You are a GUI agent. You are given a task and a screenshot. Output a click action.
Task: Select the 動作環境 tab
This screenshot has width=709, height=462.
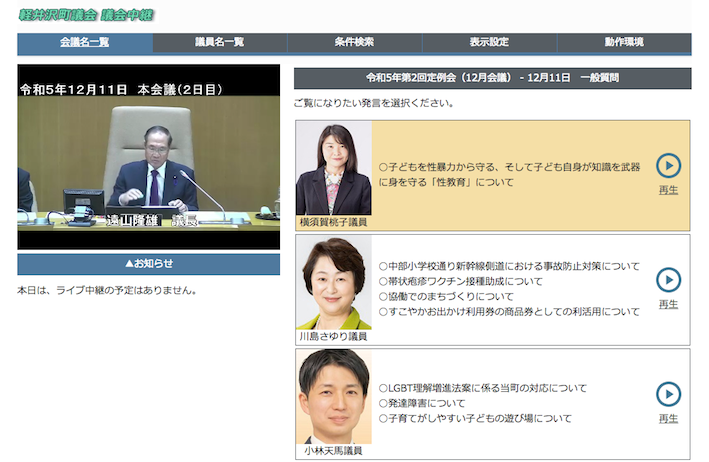(x=624, y=42)
